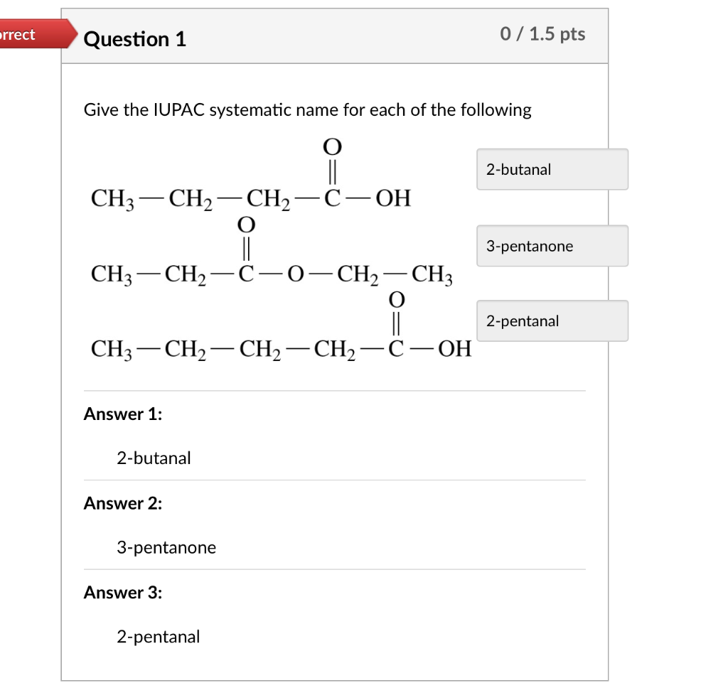This screenshot has width=728, height=700.
Task: Click the Answer 2 label
Action: (x=122, y=503)
